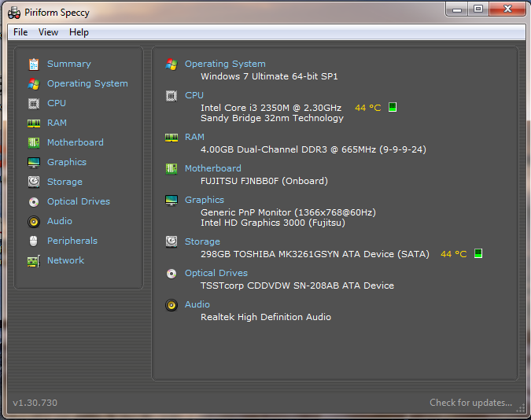View Optical Drives from sidebar
This screenshot has width=531, height=420.
coord(79,201)
